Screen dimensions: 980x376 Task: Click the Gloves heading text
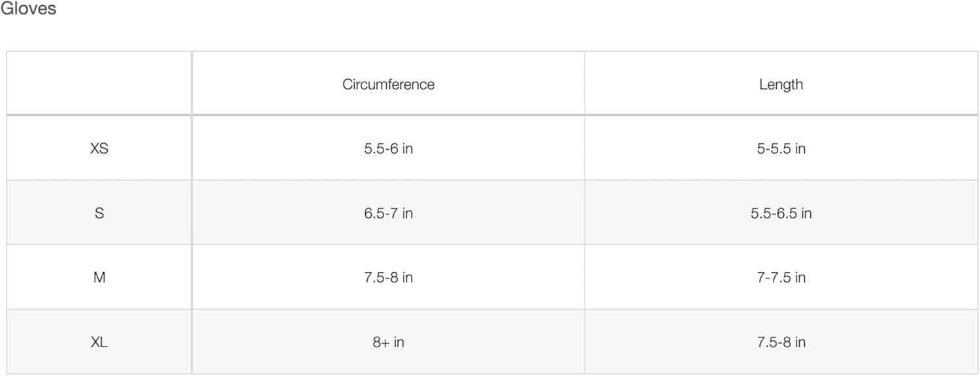[x=28, y=9]
